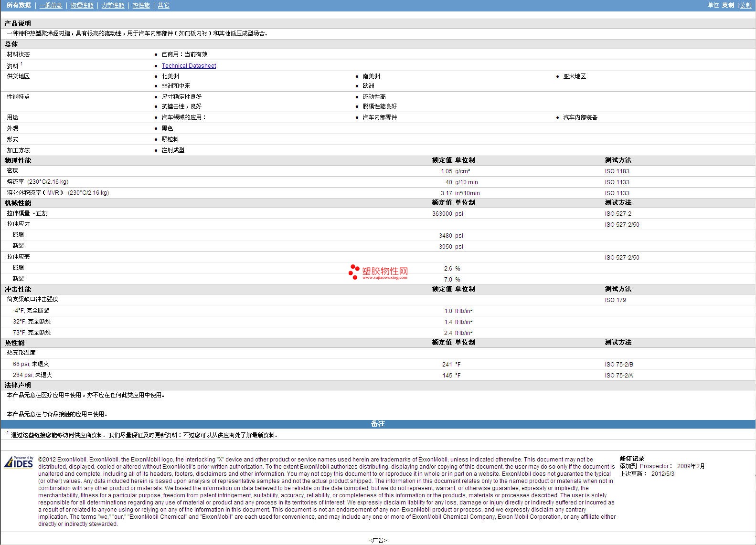Open the 所有数据 tab
This screenshot has height=545, width=756.
pyautogui.click(x=19, y=5)
